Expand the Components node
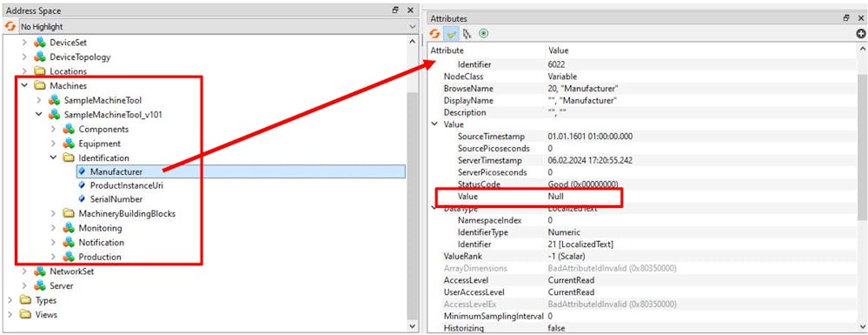The image size is (868, 335). [x=53, y=129]
